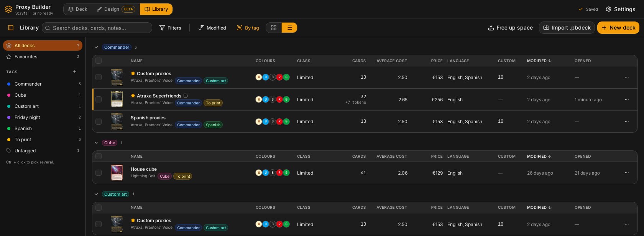Open more options for House cube row
The height and width of the screenshot is (236, 644).
pos(627,173)
